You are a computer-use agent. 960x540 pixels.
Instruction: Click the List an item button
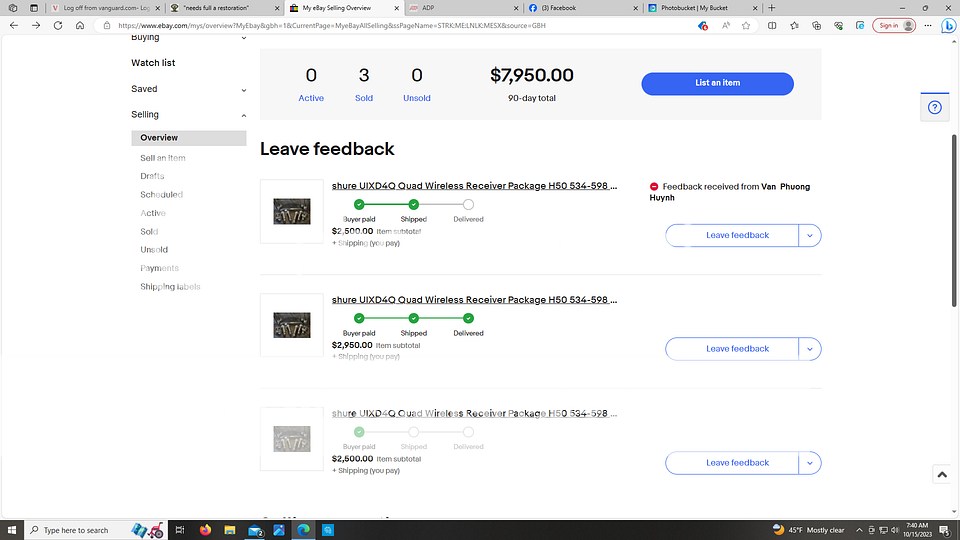[717, 83]
